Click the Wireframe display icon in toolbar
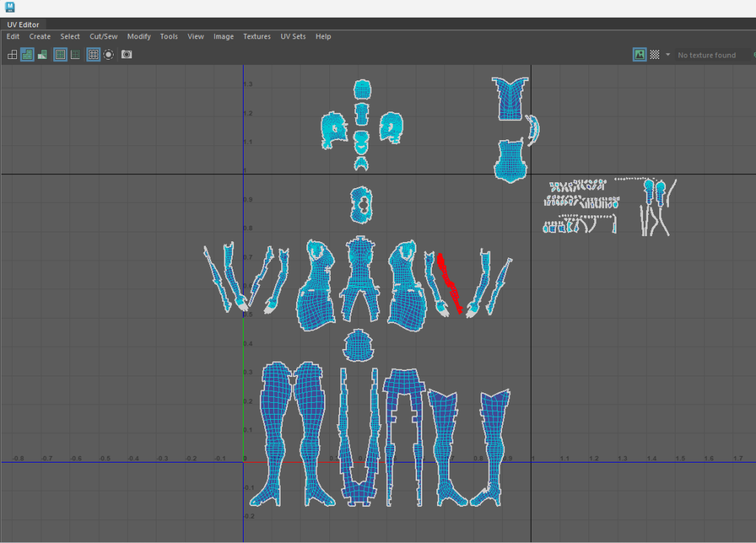756x543 pixels. coord(12,55)
